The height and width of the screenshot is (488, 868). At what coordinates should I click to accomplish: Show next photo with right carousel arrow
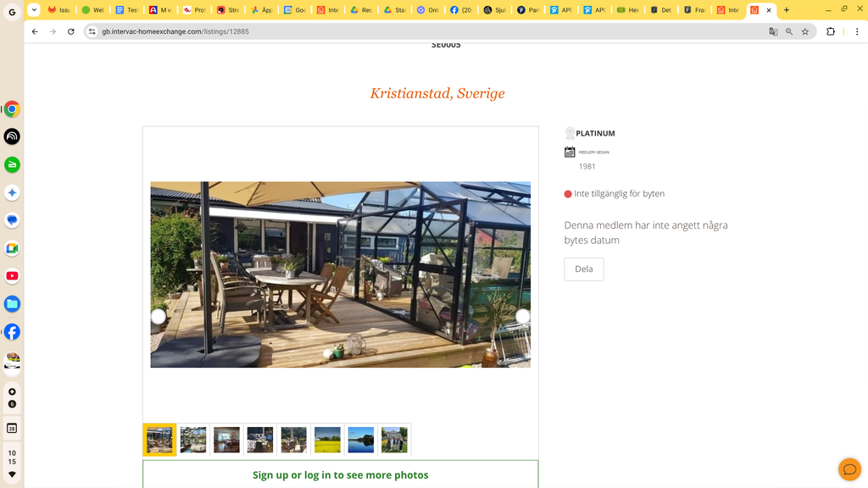tap(522, 316)
